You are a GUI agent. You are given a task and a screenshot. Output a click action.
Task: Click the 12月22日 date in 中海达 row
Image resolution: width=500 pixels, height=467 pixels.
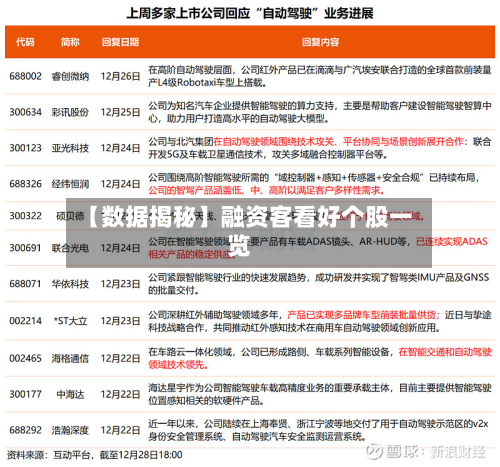click(x=120, y=394)
